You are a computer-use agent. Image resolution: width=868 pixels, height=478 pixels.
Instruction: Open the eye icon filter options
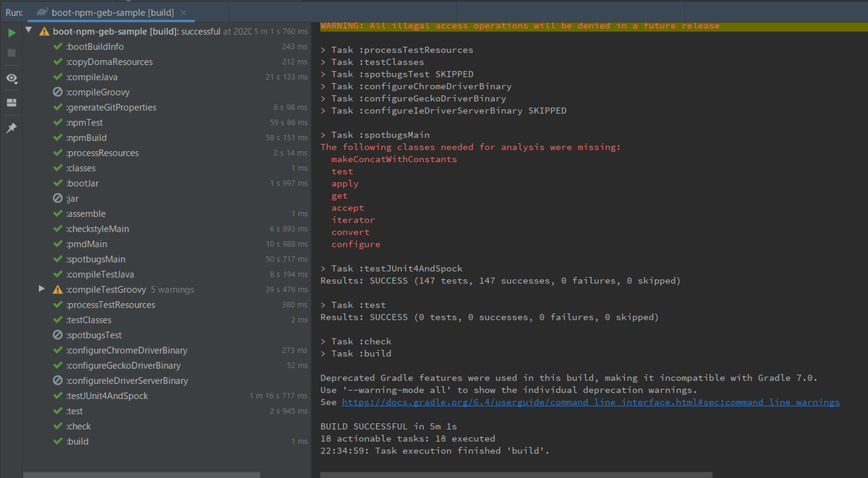(10, 78)
